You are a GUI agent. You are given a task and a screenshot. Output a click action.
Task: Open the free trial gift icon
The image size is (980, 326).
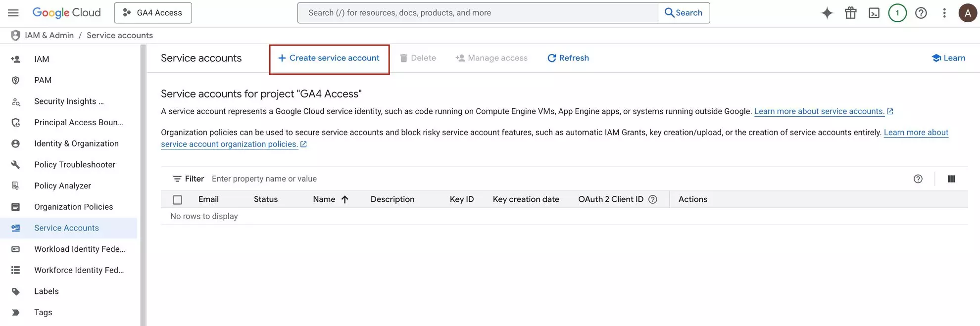coord(851,13)
